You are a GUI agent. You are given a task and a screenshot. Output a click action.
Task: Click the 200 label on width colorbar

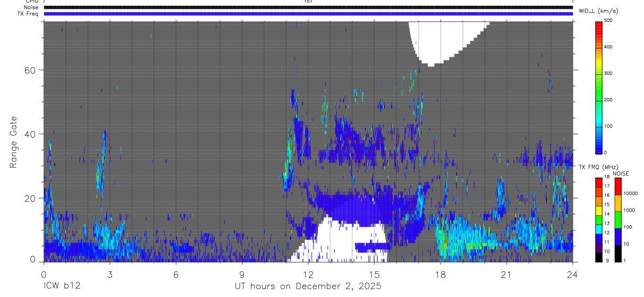[x=608, y=100]
